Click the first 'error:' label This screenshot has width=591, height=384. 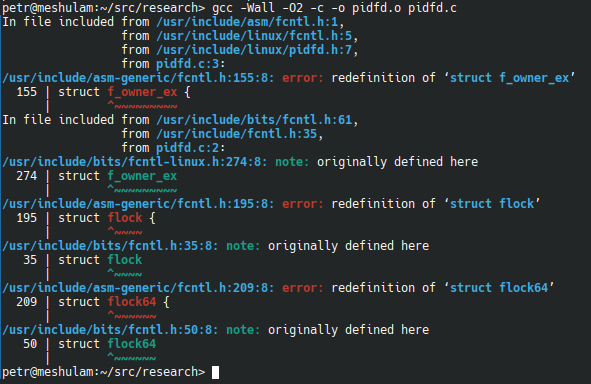tap(303, 78)
